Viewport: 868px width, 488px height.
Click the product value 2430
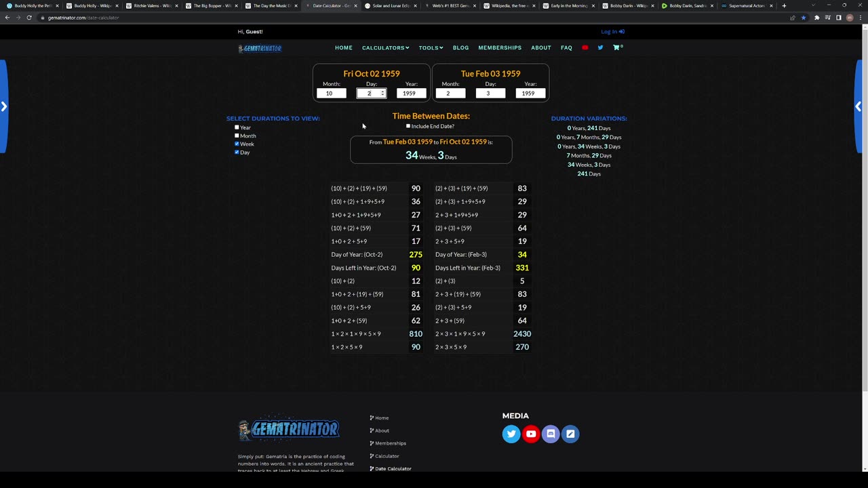tap(522, 334)
